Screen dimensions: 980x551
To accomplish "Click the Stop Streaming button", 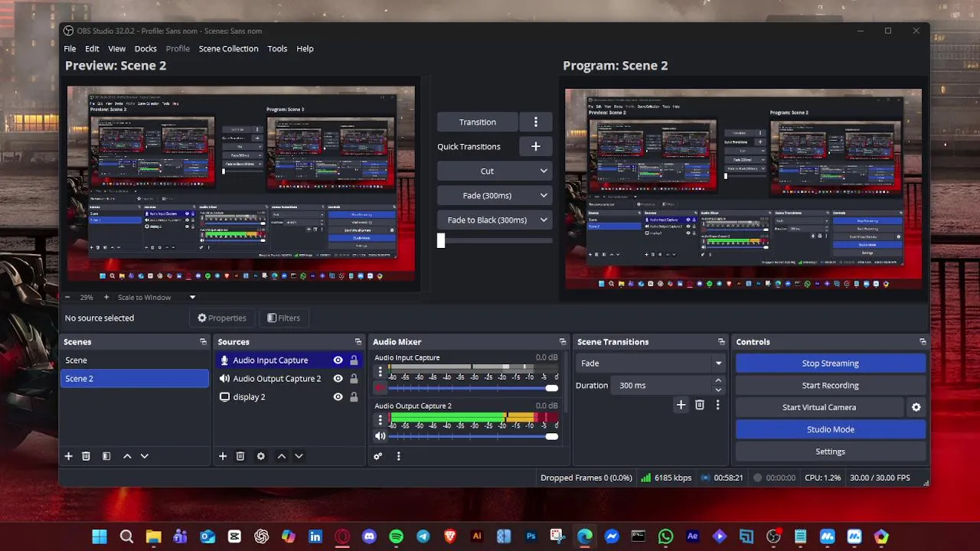I will tap(830, 364).
